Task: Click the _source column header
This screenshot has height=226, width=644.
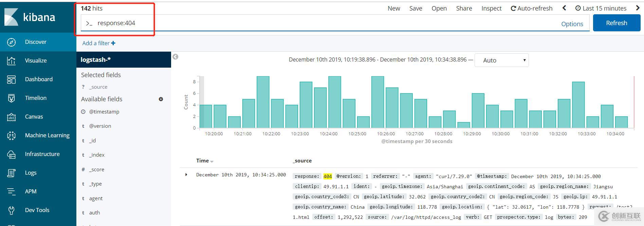Action: 302,161
